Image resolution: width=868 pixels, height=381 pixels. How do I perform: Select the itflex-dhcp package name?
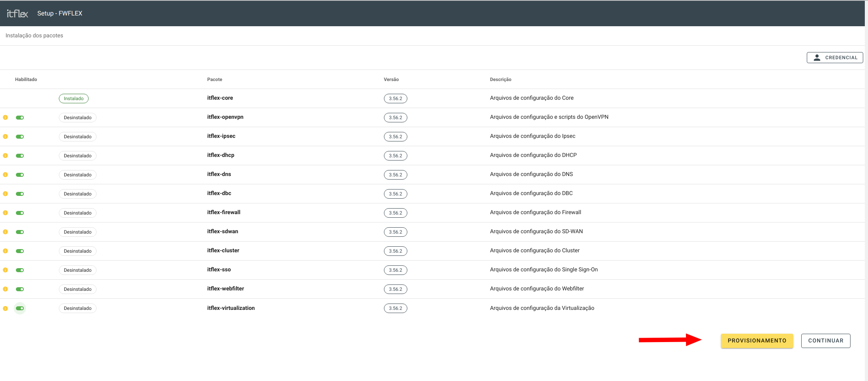click(x=221, y=155)
